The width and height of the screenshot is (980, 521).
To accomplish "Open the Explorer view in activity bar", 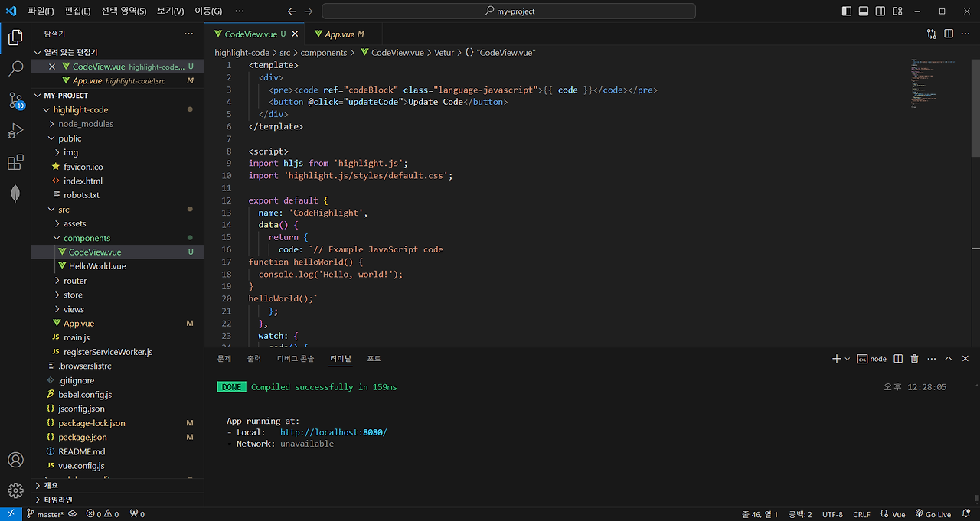I will [x=15, y=37].
